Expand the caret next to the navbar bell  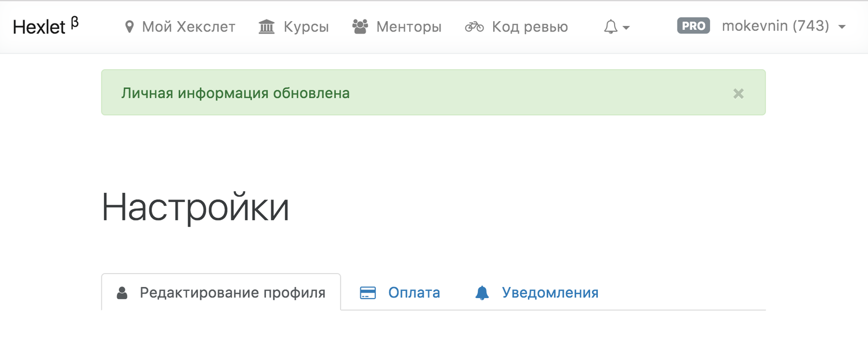[x=626, y=28]
